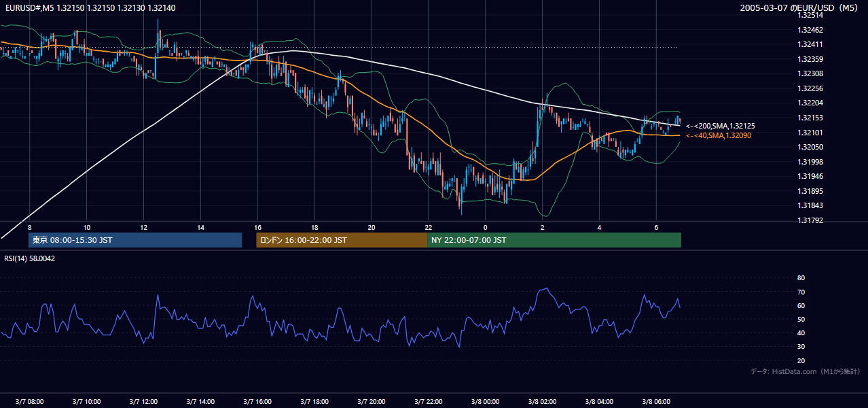This screenshot has width=868, height=408.
Task: Click the bottom time label 3/7 20:00
Action: click(372, 402)
